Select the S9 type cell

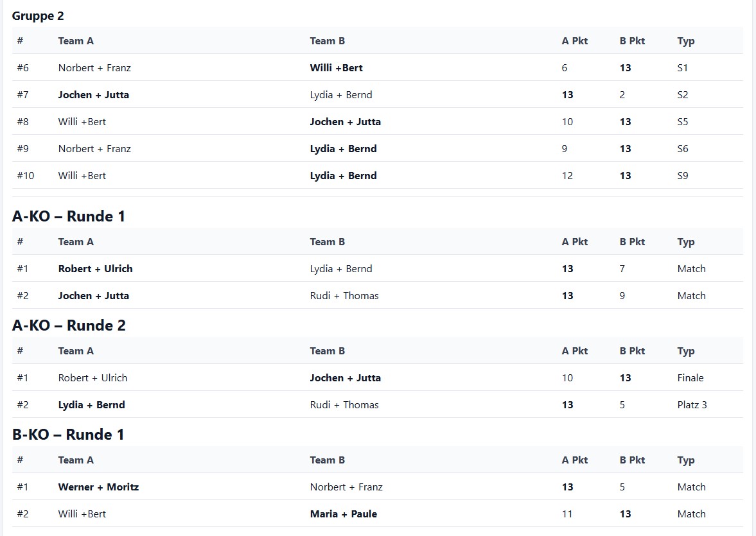(x=682, y=176)
